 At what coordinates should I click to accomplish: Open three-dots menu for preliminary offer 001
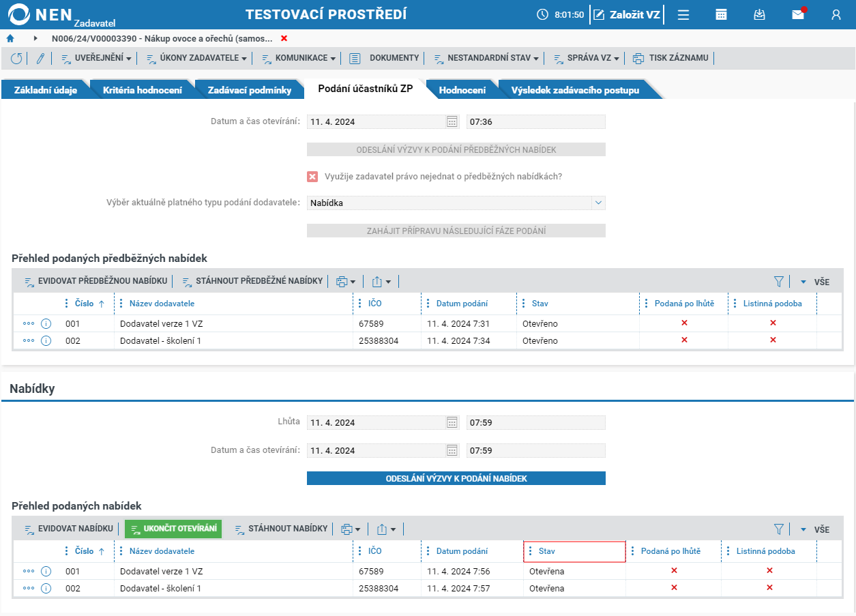point(29,323)
